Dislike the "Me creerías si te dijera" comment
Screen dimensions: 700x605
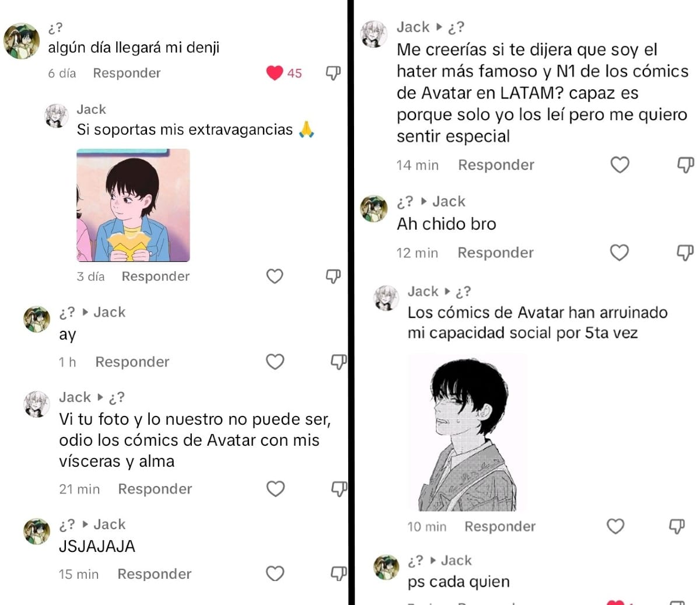coord(685,165)
